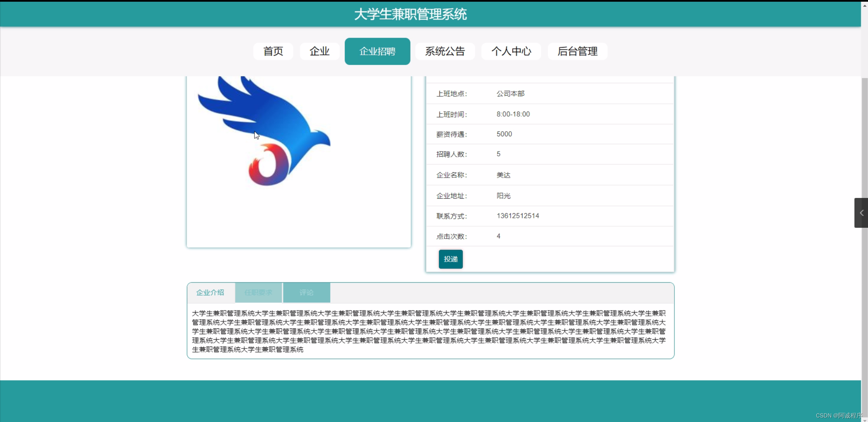
Task: Open 后台管理 from the nav bar
Action: pyautogui.click(x=578, y=51)
